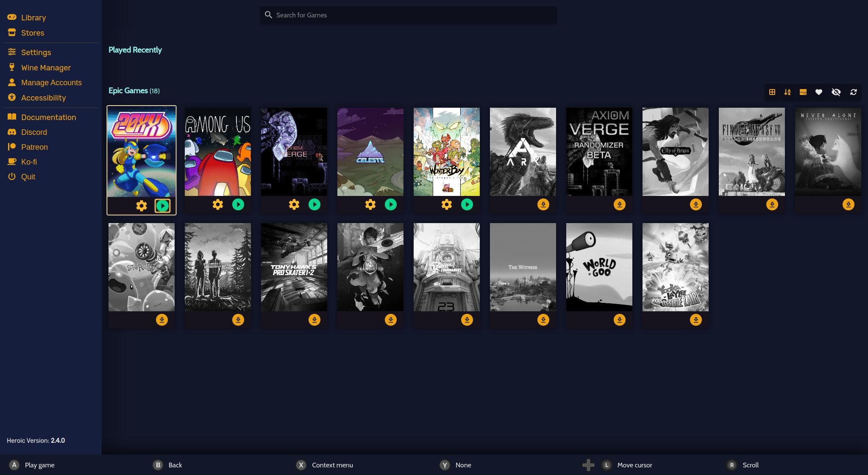Open Among Us game cover

coord(218,152)
